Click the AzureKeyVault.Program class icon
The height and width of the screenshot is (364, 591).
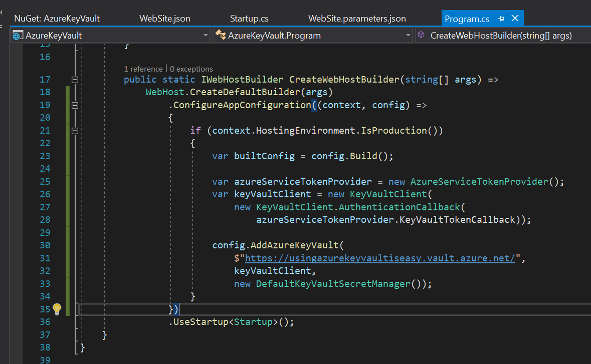point(221,35)
